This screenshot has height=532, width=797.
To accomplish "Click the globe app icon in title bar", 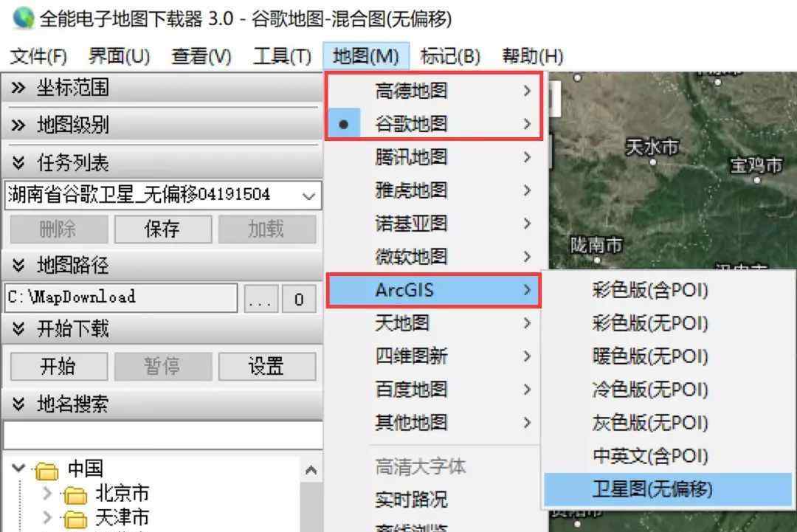I will tap(23, 18).
